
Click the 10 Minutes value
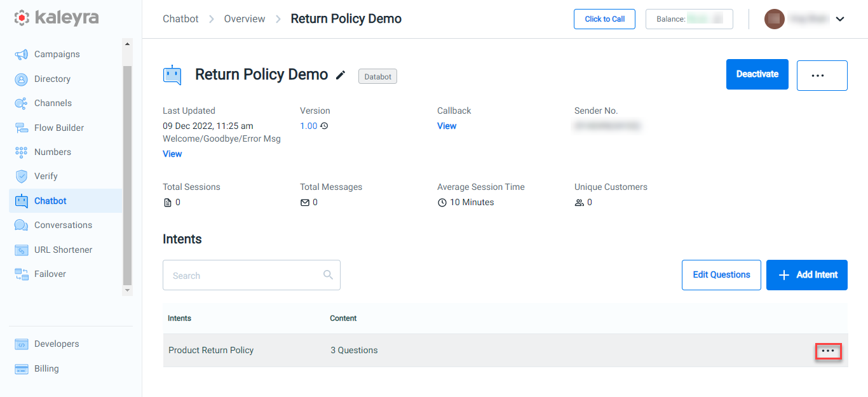471,203
